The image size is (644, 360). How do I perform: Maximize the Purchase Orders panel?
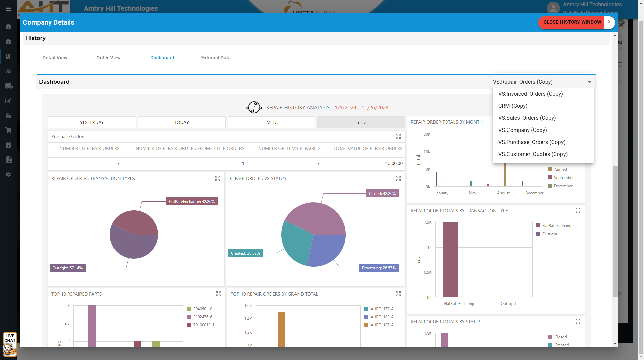click(x=398, y=136)
